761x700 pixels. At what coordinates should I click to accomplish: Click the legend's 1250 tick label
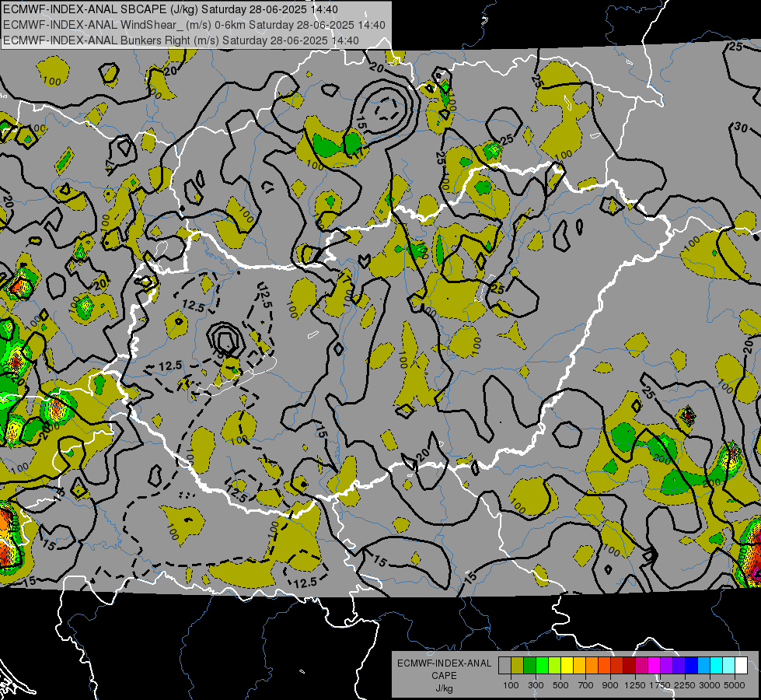tap(635, 685)
